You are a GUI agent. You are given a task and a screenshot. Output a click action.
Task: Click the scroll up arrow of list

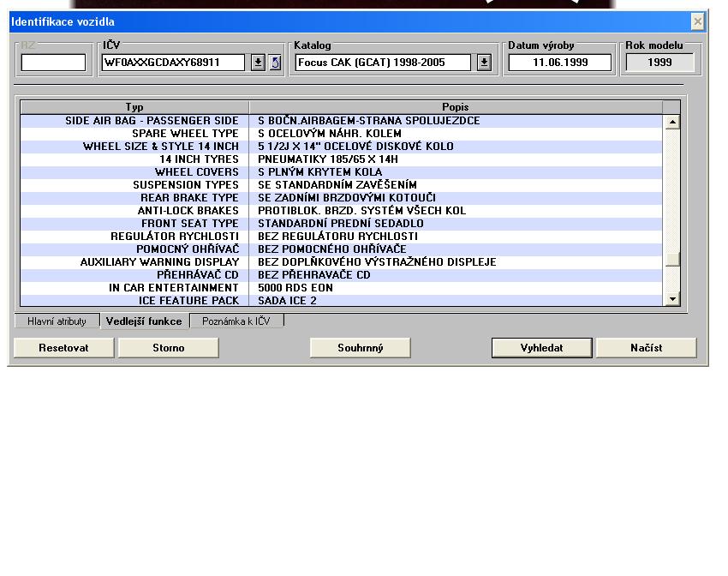(x=672, y=122)
